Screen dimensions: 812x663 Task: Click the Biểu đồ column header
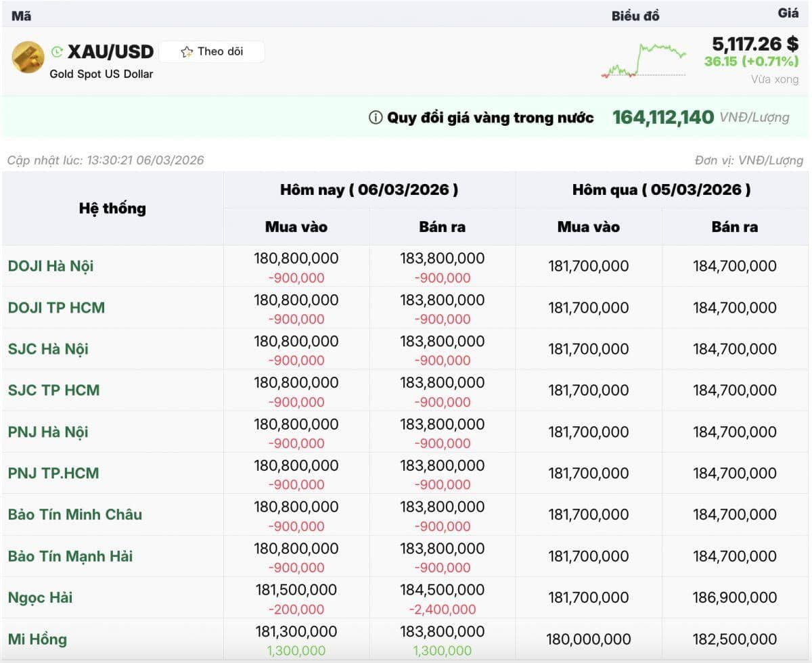pyautogui.click(x=635, y=16)
